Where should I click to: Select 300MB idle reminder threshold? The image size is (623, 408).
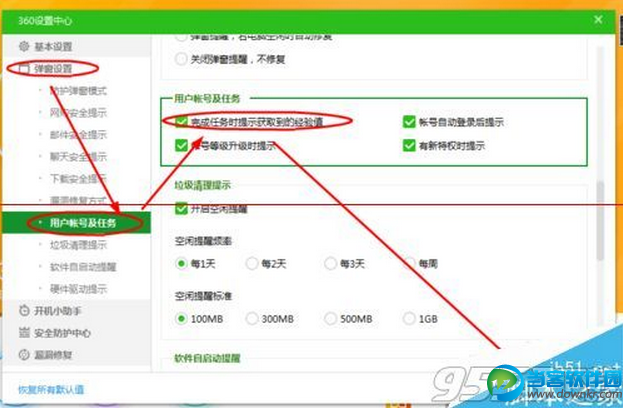[x=252, y=319]
